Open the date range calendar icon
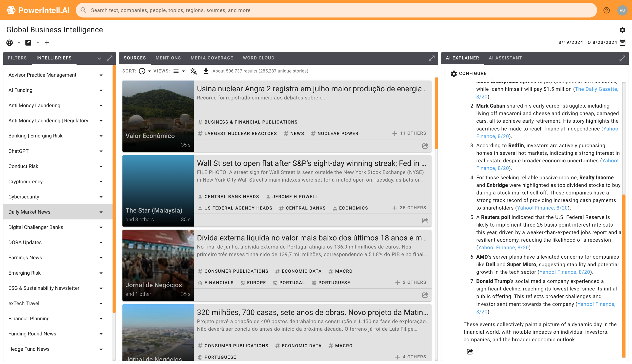 [623, 42]
